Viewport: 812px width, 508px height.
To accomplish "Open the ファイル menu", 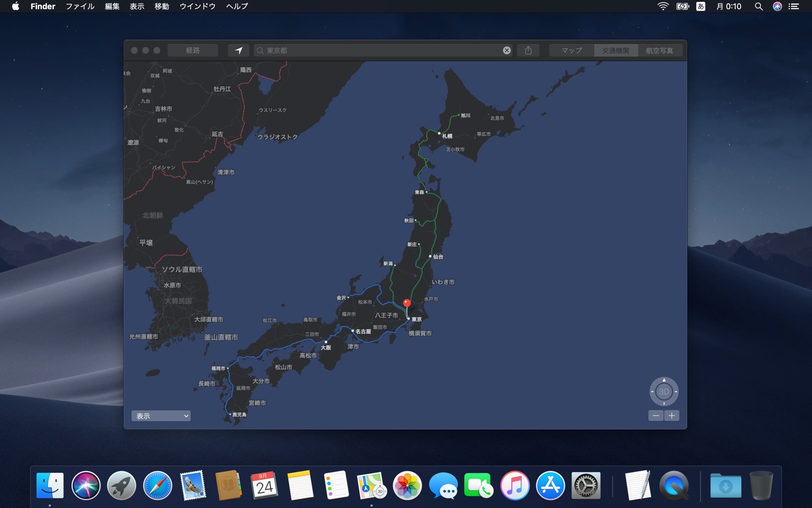I will click(x=80, y=7).
